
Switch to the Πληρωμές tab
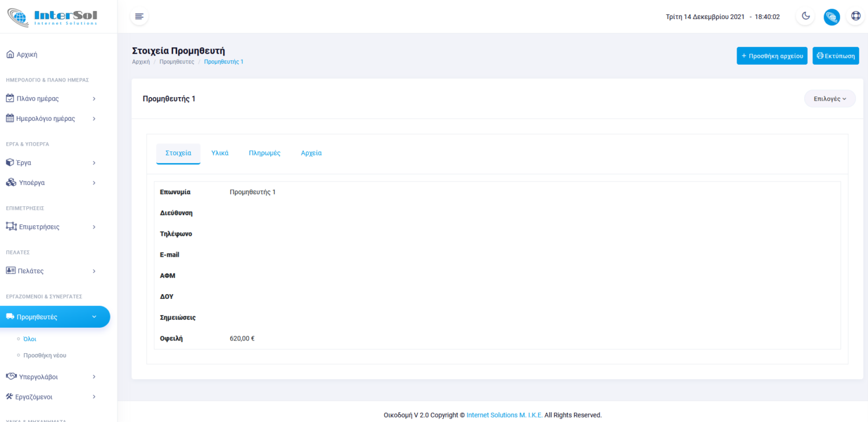pyautogui.click(x=264, y=153)
